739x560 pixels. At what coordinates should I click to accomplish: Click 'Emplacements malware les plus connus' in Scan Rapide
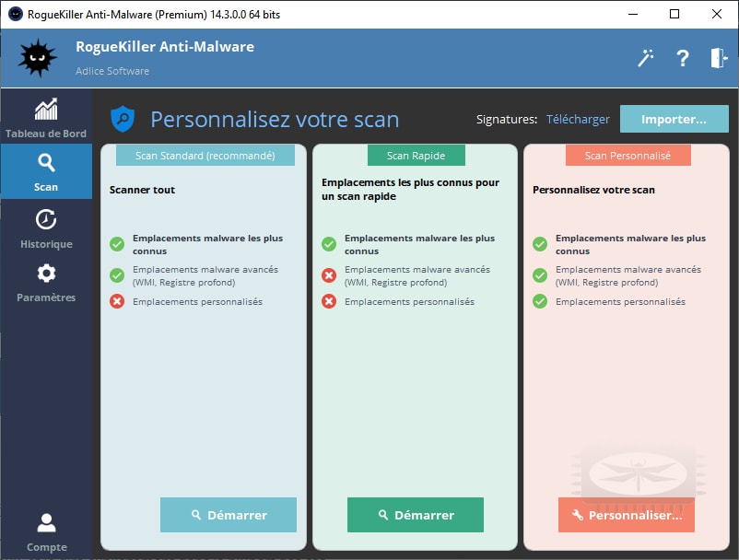click(x=419, y=244)
